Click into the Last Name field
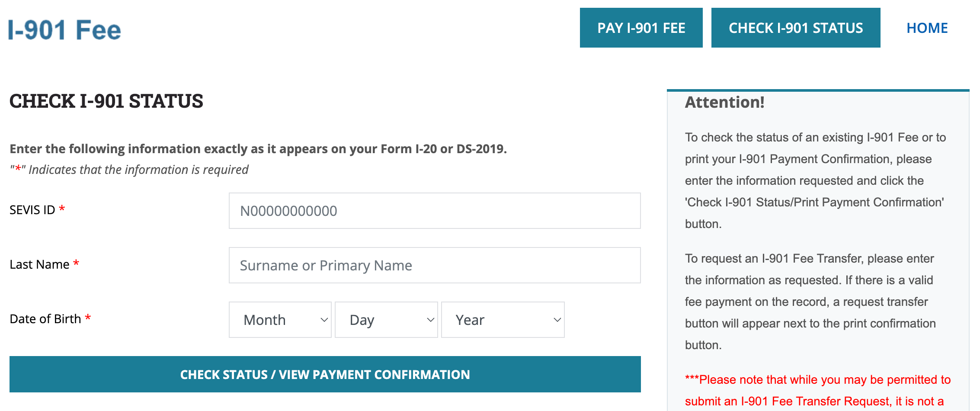Viewport: 980px width, 411px height. 435,265
